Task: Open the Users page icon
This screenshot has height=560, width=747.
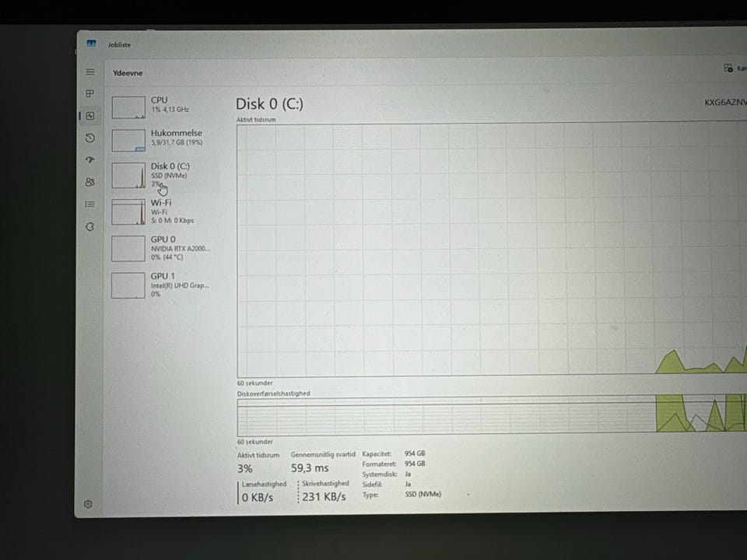Action: 90,182
